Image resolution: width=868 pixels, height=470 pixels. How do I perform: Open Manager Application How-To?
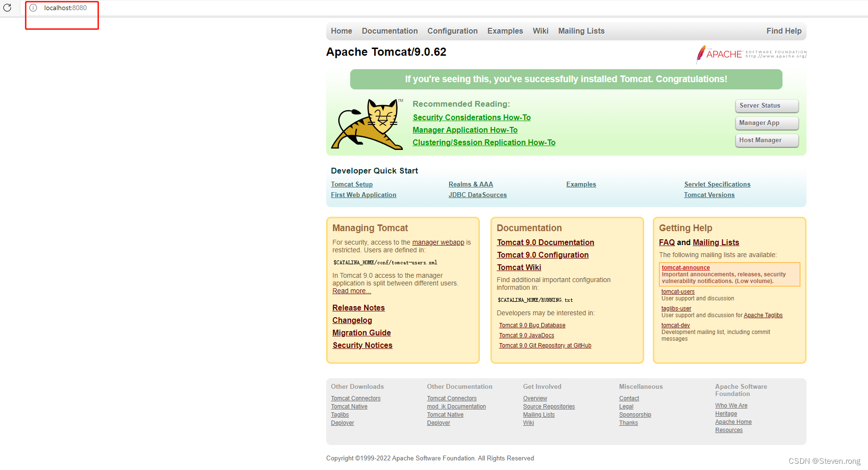(465, 130)
